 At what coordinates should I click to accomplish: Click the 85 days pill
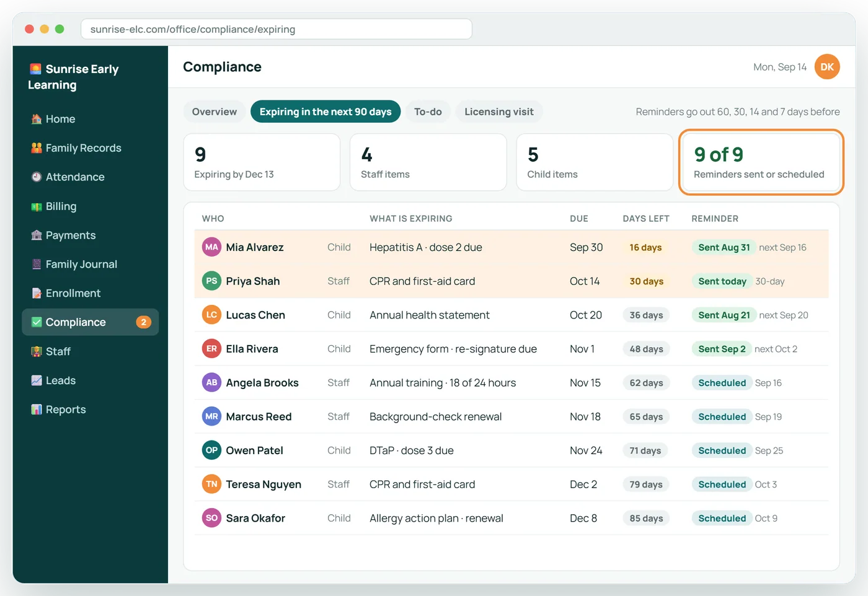[x=646, y=519]
